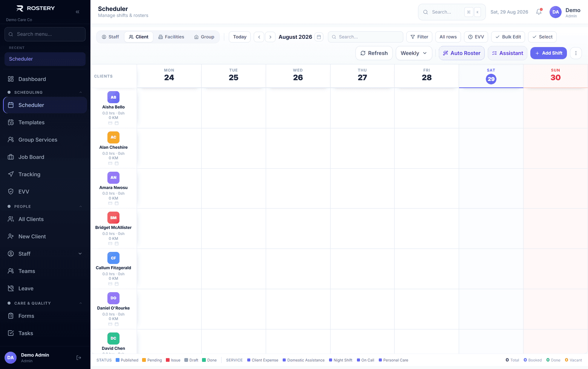This screenshot has height=369, width=588.
Task: Select the Sunday 30 column header
Action: click(555, 76)
